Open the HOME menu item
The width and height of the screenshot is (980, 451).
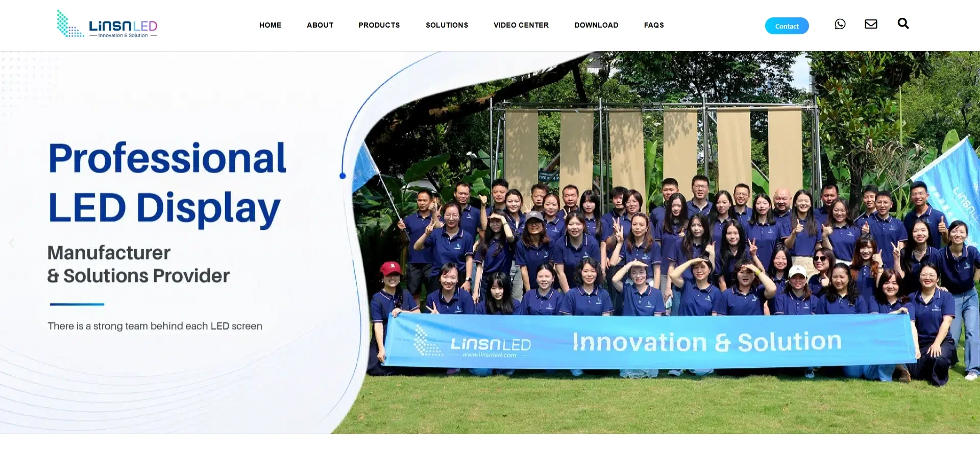click(x=270, y=25)
